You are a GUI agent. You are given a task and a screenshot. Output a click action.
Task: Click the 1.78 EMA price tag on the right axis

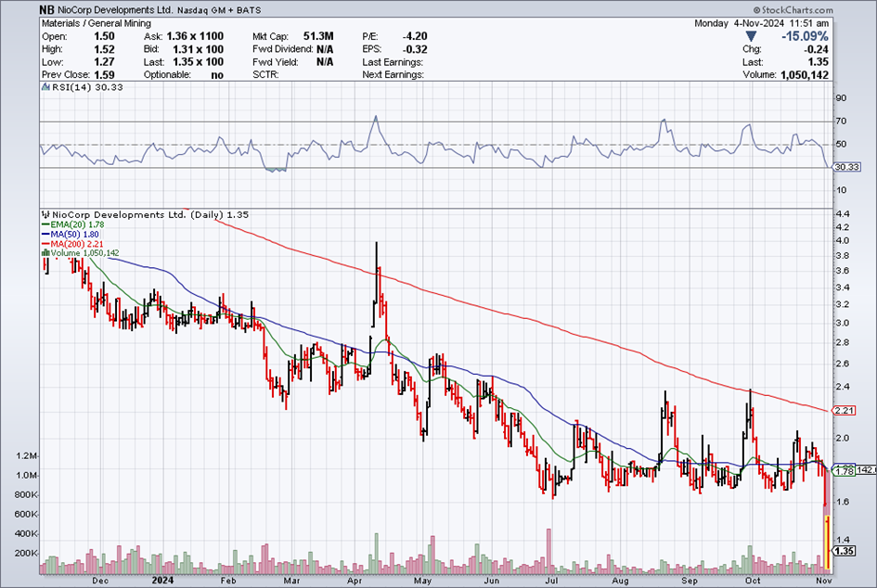point(844,472)
